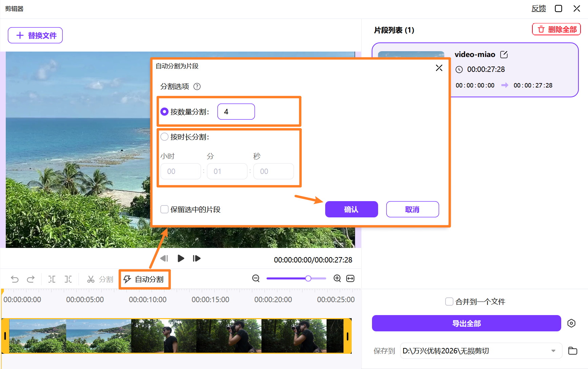Viewport: 588px width, 369px height.
Task: Expand the save path dropdown
Action: pyautogui.click(x=554, y=351)
